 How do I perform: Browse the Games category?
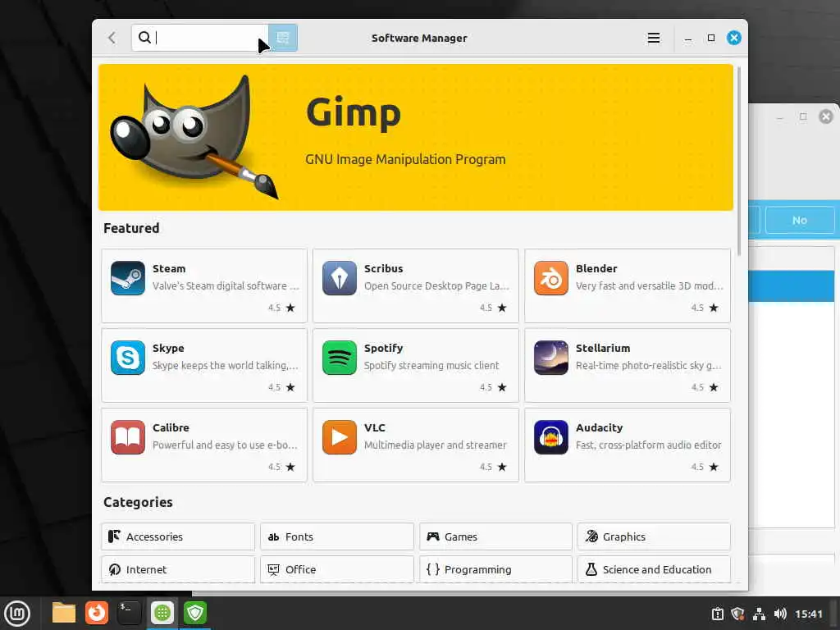pyautogui.click(x=495, y=536)
